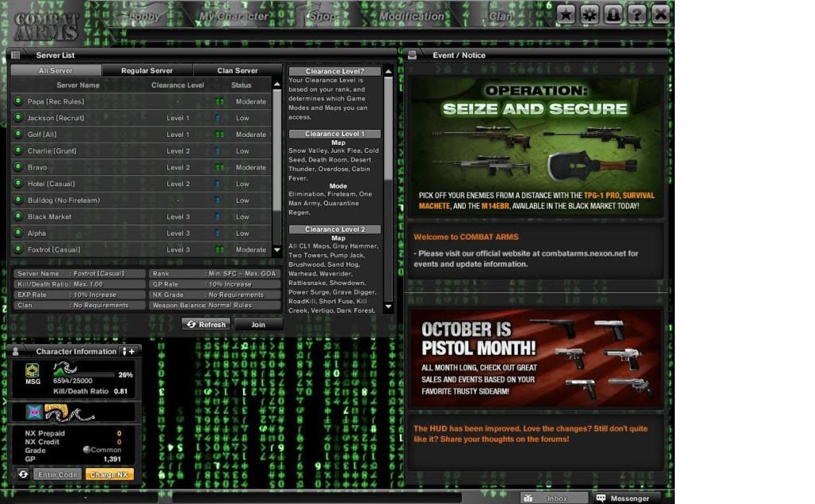The image size is (815, 504).
Task: Go to the My Character menu
Action: [233, 16]
